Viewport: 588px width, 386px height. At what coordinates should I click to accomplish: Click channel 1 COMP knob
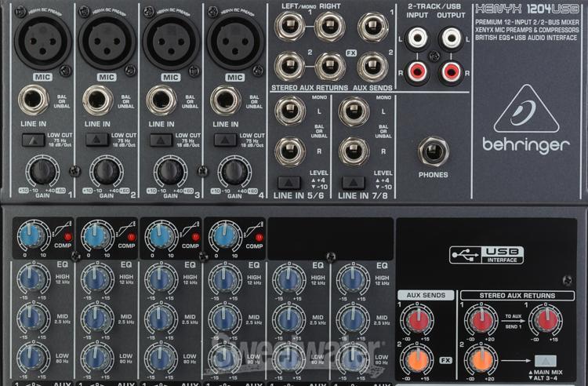(x=34, y=236)
